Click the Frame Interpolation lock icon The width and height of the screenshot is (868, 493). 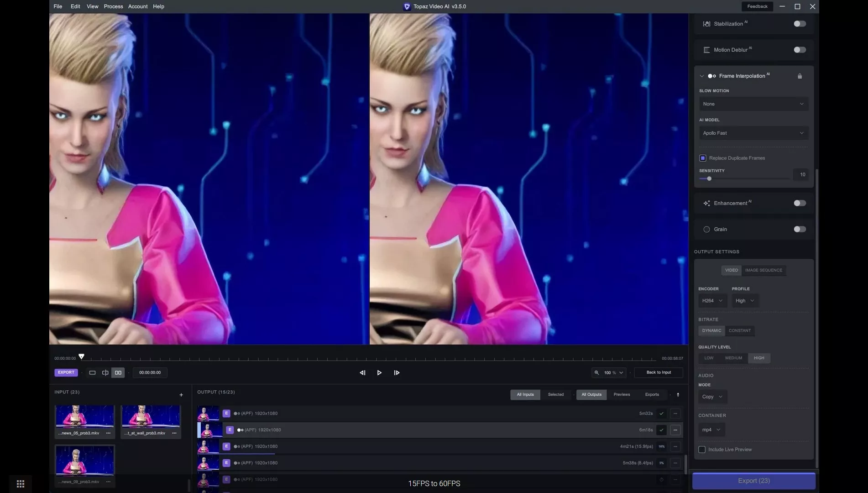[800, 76]
